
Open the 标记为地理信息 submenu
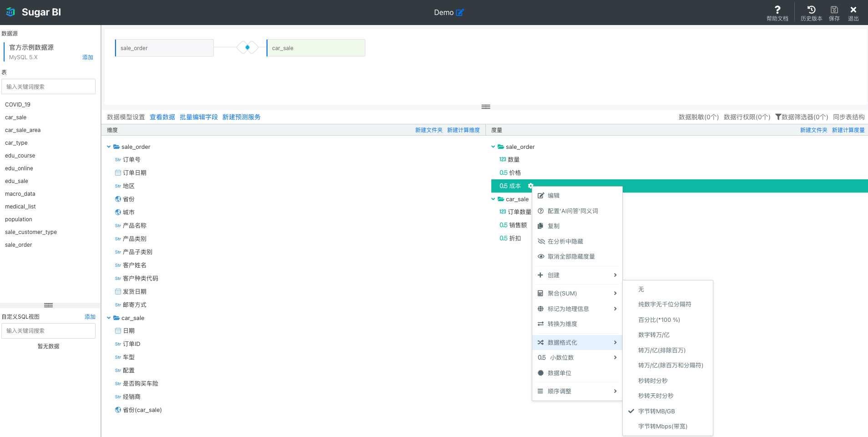[x=577, y=309]
